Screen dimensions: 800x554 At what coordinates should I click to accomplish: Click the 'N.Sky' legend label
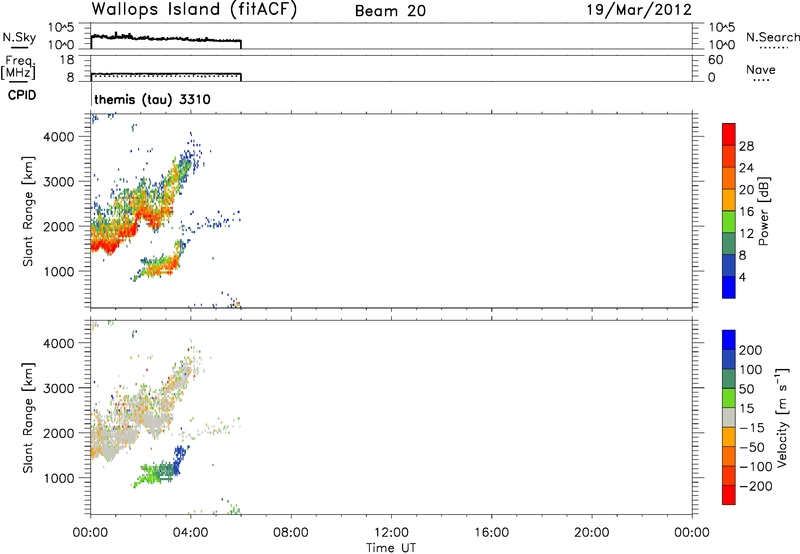click(19, 37)
